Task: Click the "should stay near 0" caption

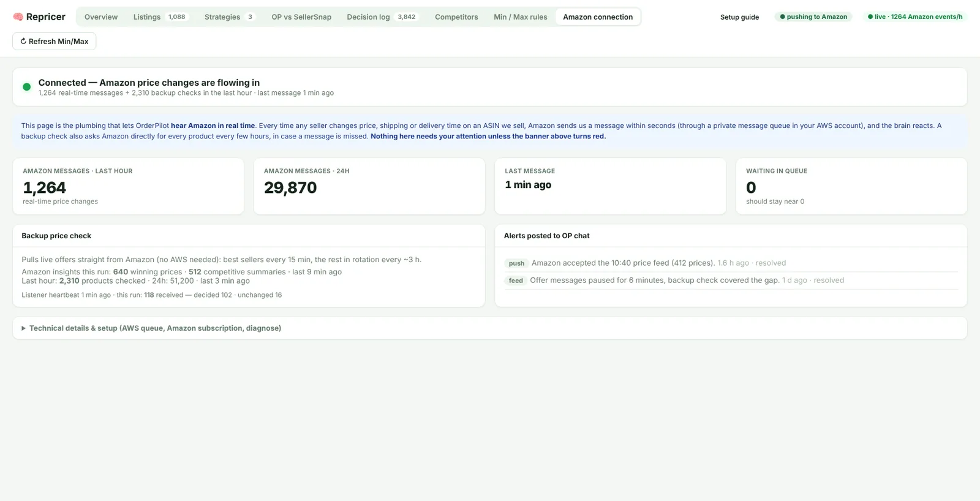Action: point(775,202)
